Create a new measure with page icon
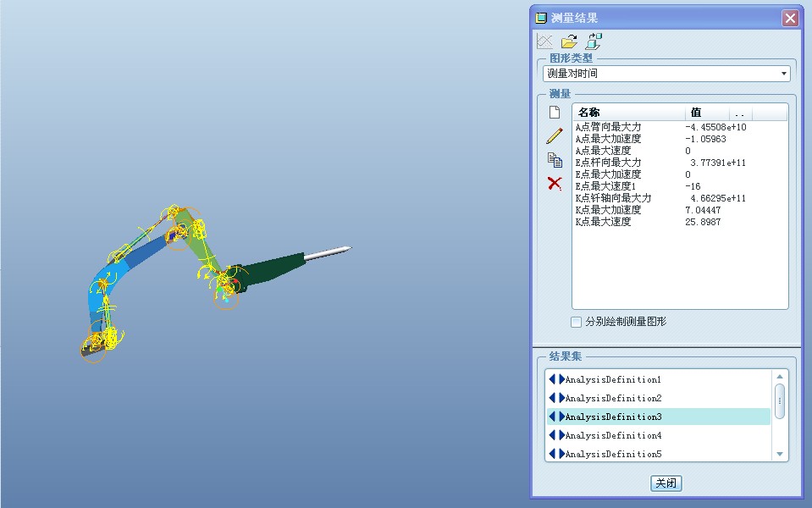The height and width of the screenshot is (508, 812). (555, 113)
